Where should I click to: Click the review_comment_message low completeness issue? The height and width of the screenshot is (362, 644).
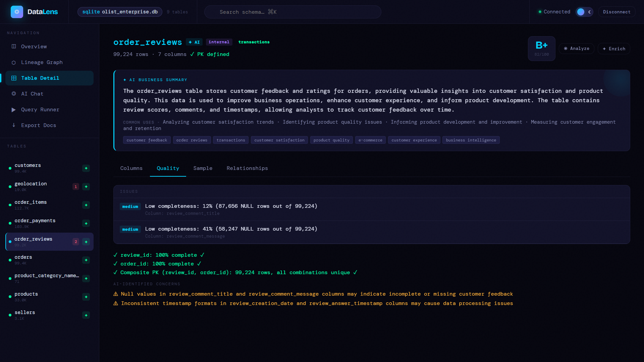[x=372, y=232]
